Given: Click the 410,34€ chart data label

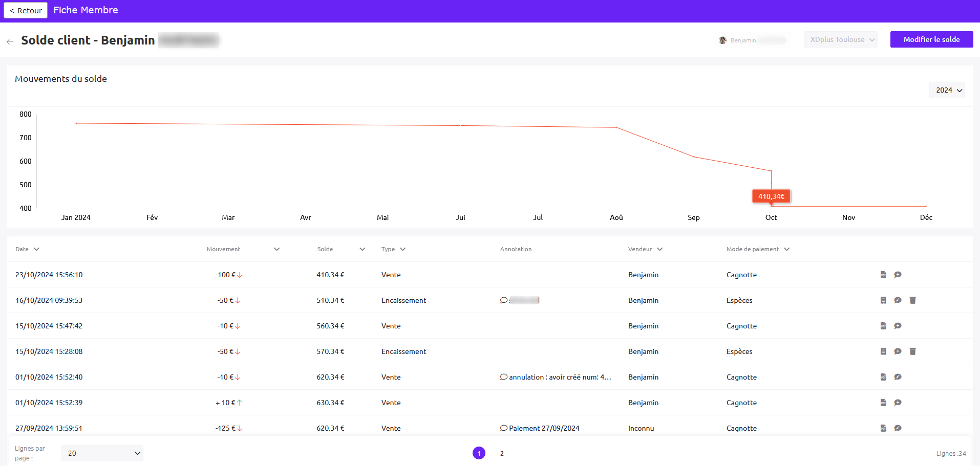Looking at the screenshot, I should pyautogui.click(x=771, y=196).
